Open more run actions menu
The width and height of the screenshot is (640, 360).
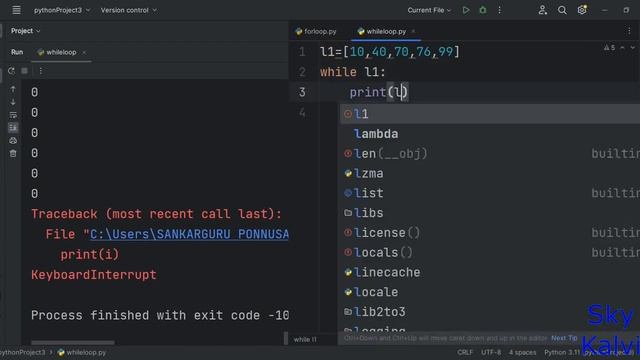pos(500,10)
